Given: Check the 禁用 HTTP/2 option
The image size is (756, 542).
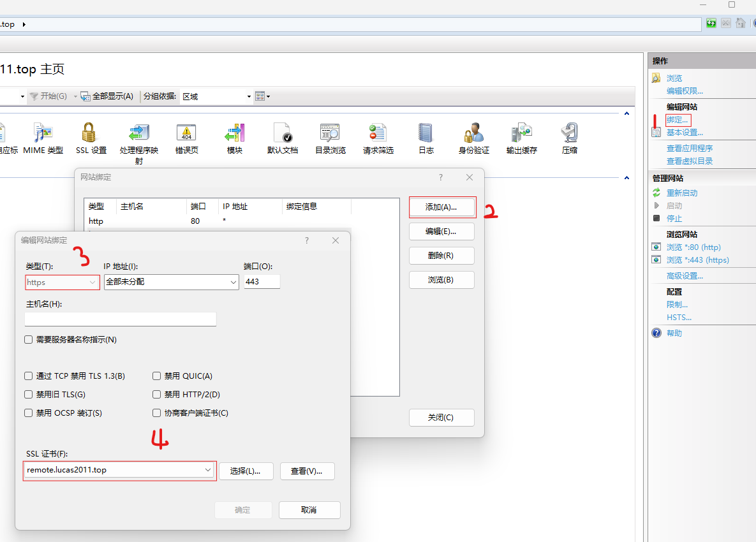Looking at the screenshot, I should [x=157, y=395].
